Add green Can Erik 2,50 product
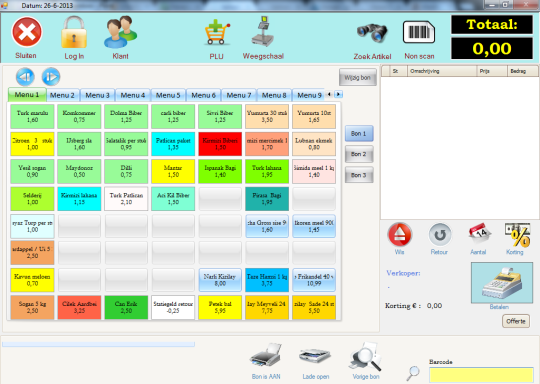 pos(126,308)
